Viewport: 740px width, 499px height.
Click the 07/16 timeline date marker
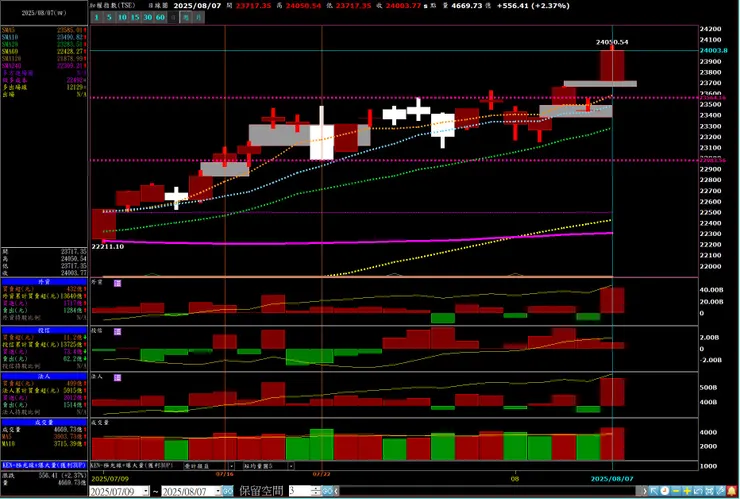pos(225,474)
